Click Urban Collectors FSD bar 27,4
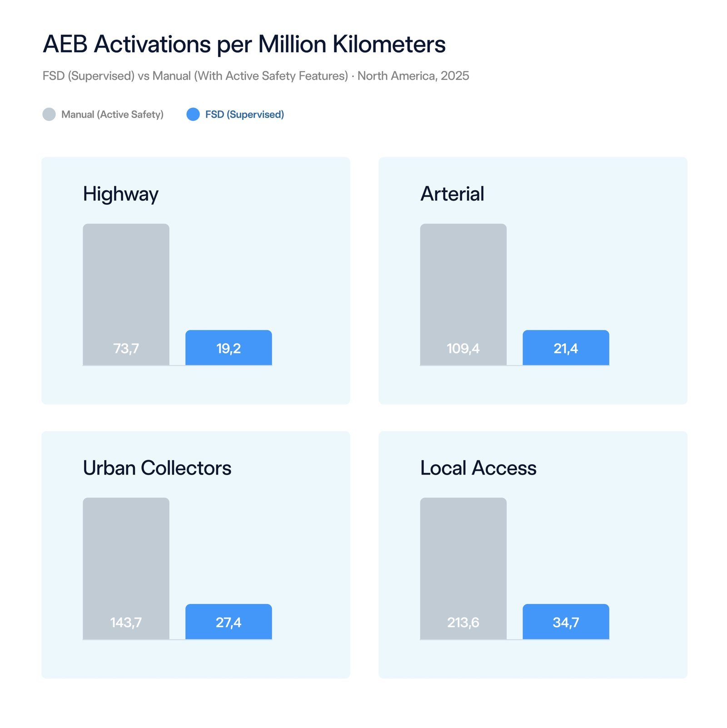 229,621
